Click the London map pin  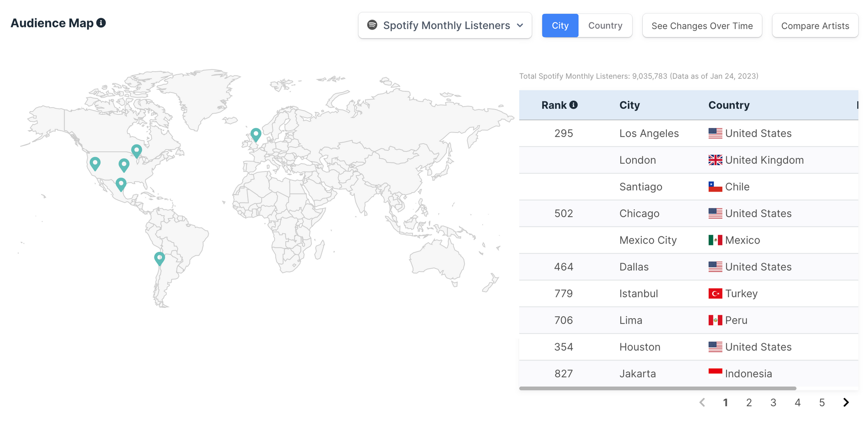pos(256,134)
